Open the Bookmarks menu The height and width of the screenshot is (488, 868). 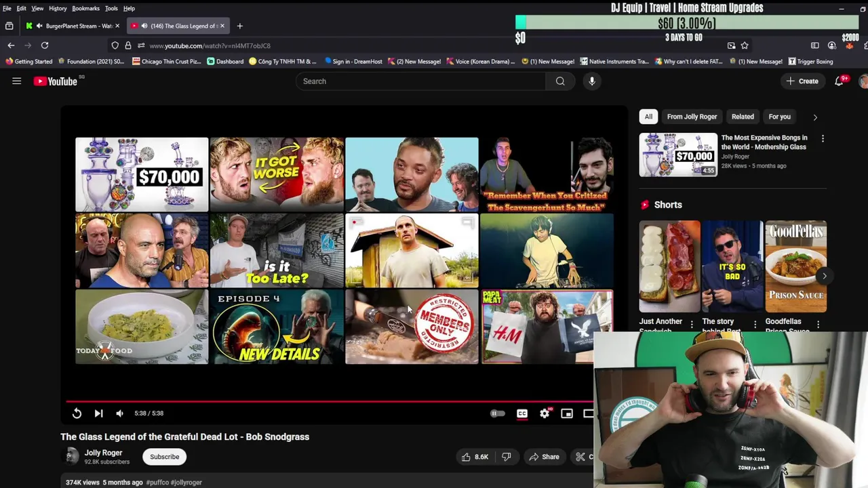[85, 8]
